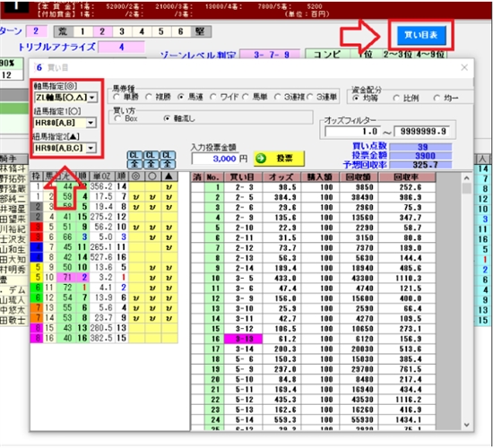Click the green arrow icon on 投票 button
This screenshot has height=448, width=493.
261,159
